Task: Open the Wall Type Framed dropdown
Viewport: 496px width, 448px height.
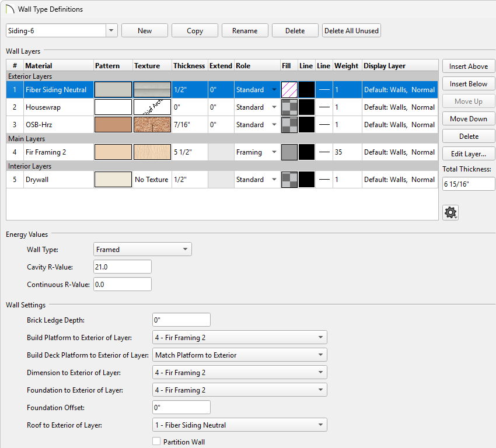Action: coord(142,250)
